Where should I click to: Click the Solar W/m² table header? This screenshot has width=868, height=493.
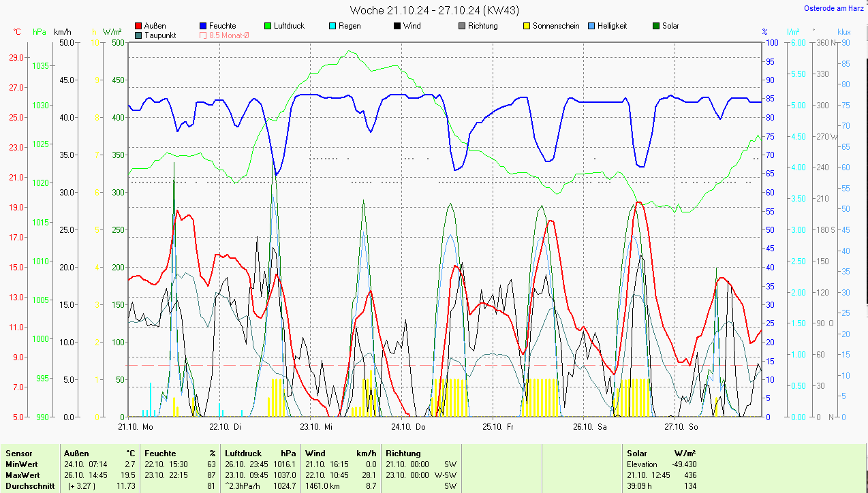(661, 453)
